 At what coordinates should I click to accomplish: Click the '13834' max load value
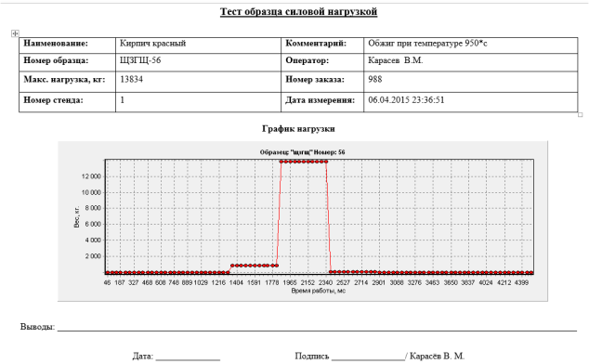pyautogui.click(x=132, y=79)
